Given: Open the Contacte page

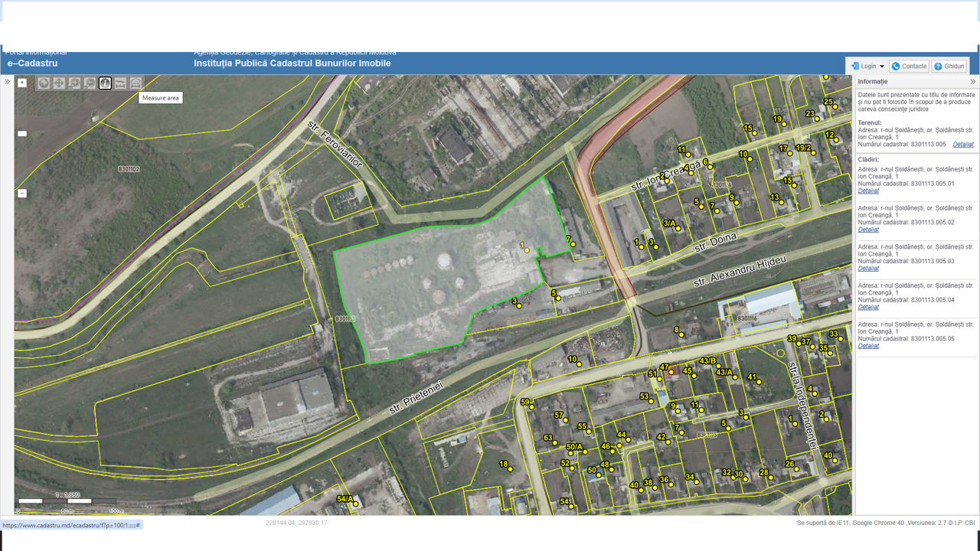Looking at the screenshot, I should pyautogui.click(x=909, y=67).
